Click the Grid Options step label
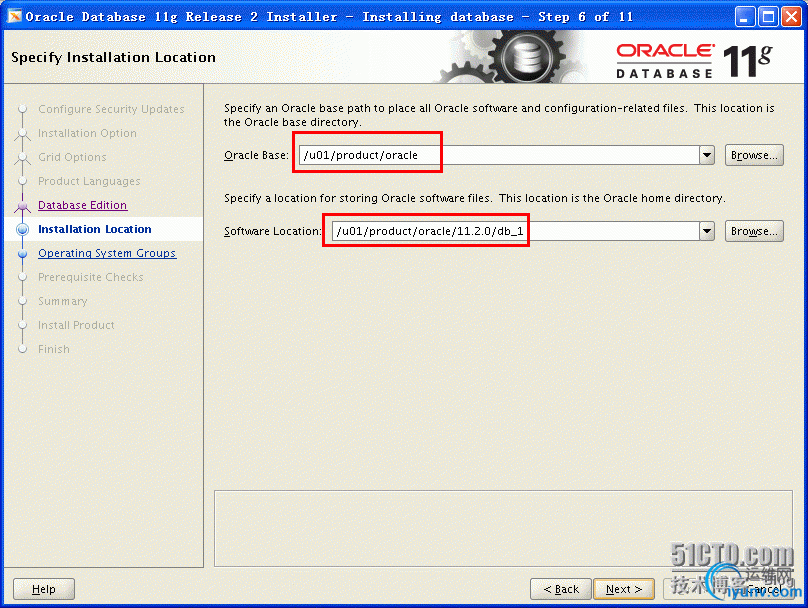Screen dimensions: 808x608 coord(72,157)
